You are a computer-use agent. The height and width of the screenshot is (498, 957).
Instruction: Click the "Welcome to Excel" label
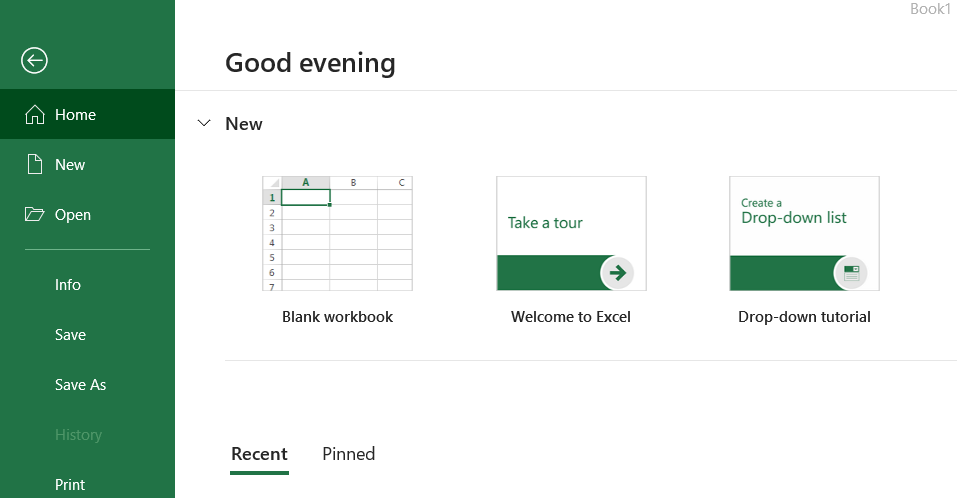(x=571, y=317)
